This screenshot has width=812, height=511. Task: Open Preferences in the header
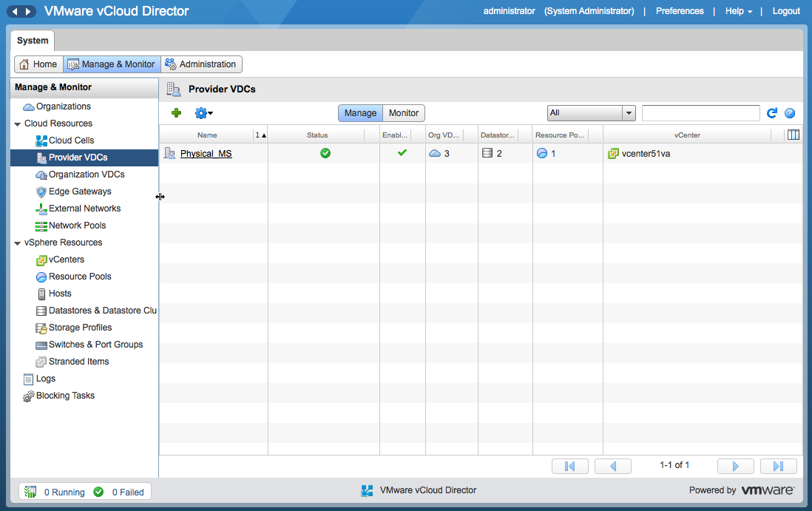coord(680,11)
